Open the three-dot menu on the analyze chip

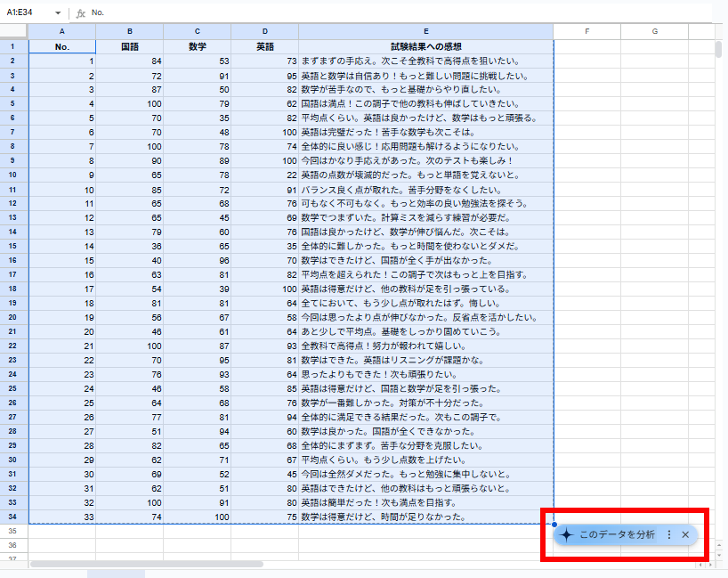pos(669,534)
